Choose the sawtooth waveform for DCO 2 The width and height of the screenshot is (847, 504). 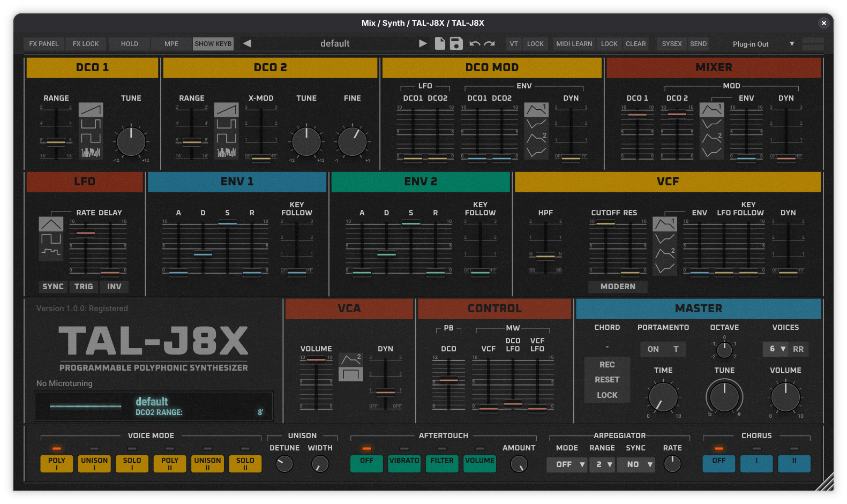point(226,110)
